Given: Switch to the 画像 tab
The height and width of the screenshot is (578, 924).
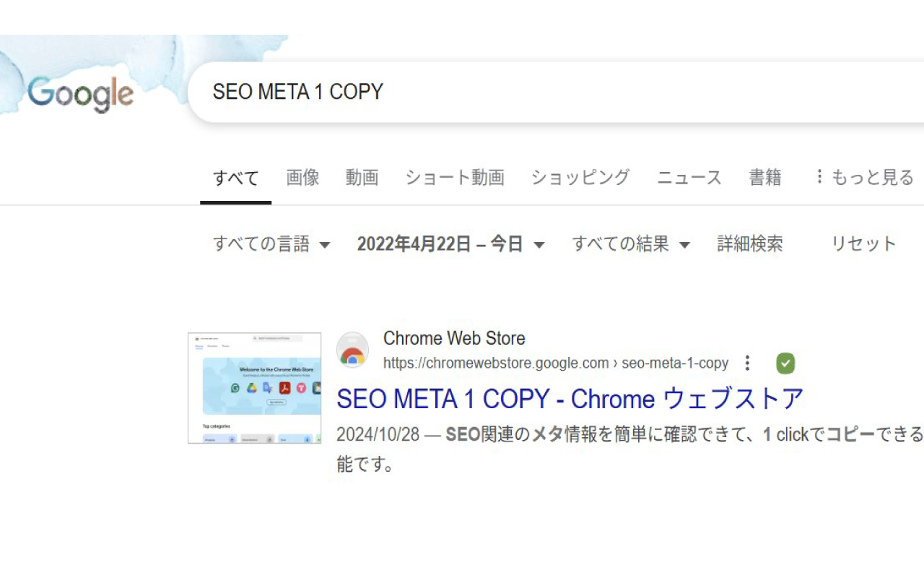Looking at the screenshot, I should pyautogui.click(x=302, y=178).
